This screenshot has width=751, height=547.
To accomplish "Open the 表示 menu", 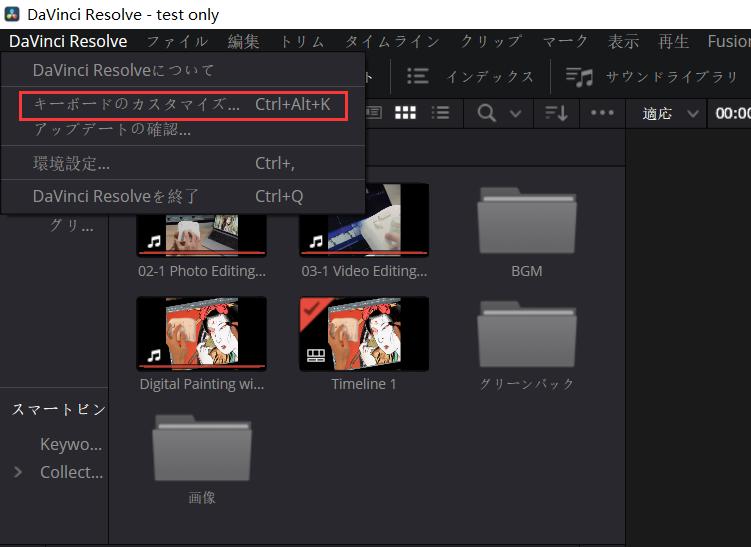I will (623, 42).
